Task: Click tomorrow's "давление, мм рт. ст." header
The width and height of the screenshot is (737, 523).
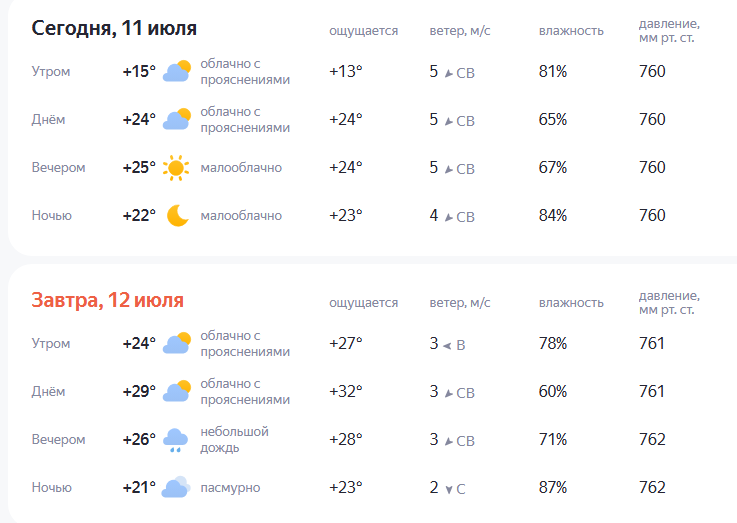Action: [669, 303]
